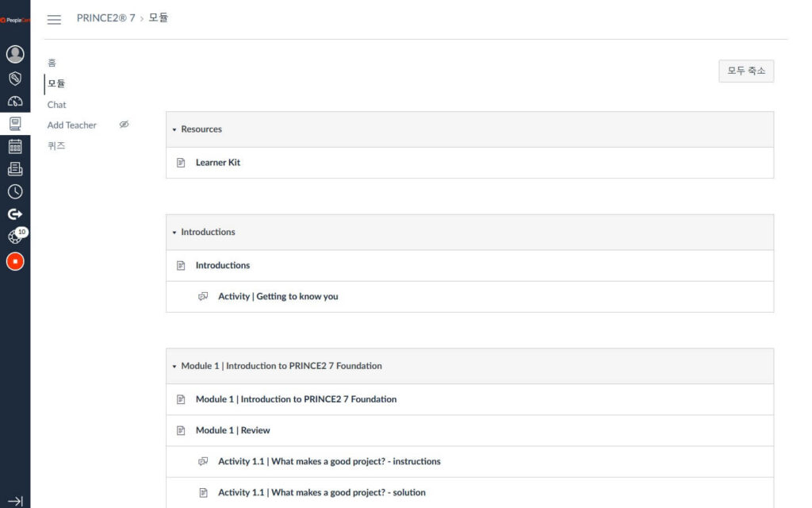Open Module 1 | Review
Viewport: 812px width, 508px height.
tap(233, 429)
